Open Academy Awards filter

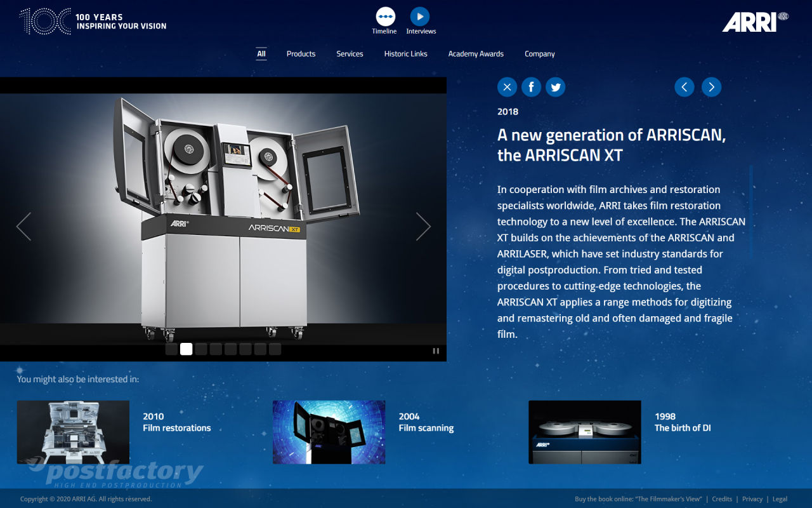point(476,54)
